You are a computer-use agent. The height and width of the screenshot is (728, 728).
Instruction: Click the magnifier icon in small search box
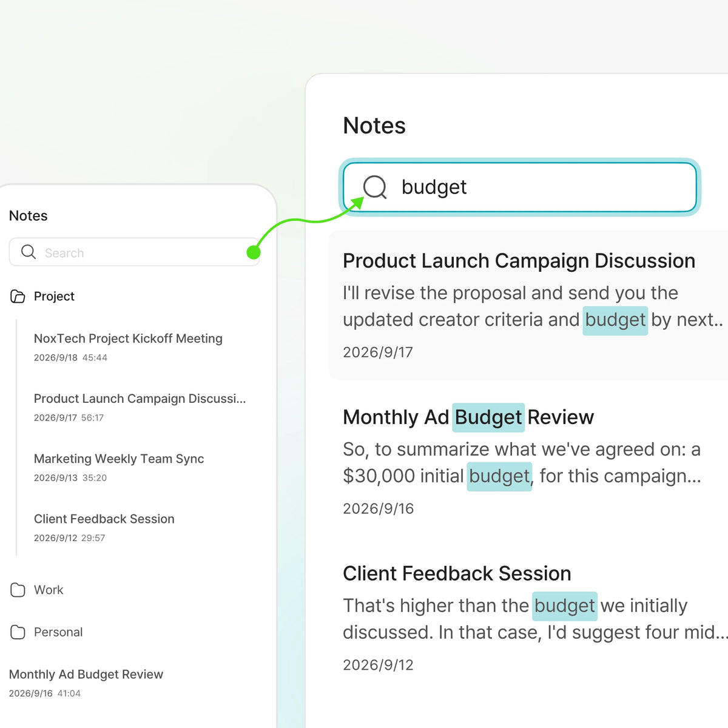pyautogui.click(x=29, y=252)
